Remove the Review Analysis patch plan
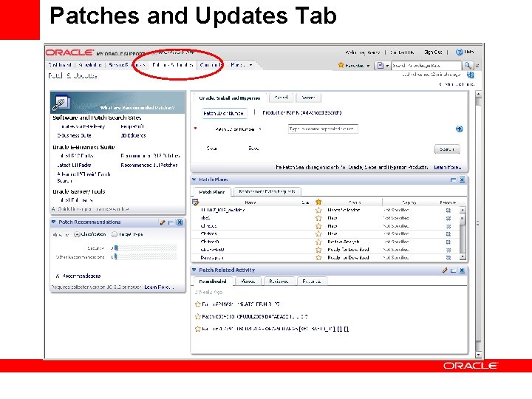Screen dimensions: 532x399 point(449,242)
